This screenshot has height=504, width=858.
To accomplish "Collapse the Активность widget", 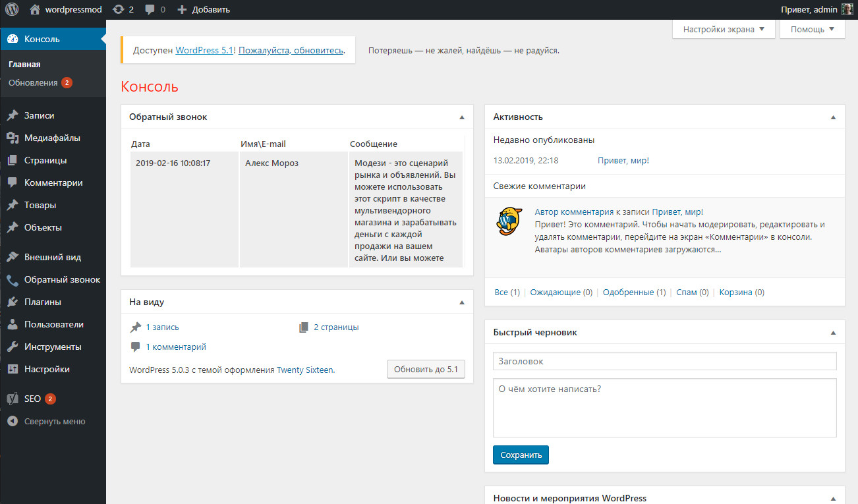I will tap(833, 117).
